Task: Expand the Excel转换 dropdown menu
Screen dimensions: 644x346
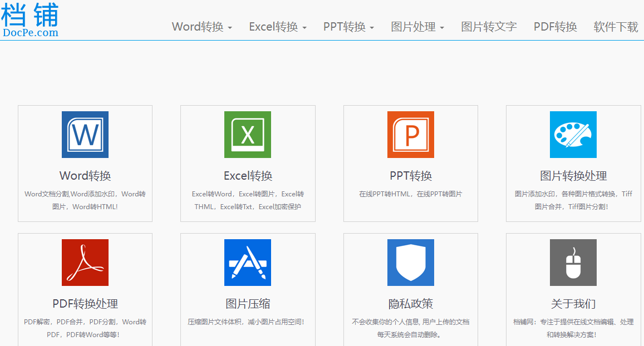Action: pyautogui.click(x=278, y=27)
